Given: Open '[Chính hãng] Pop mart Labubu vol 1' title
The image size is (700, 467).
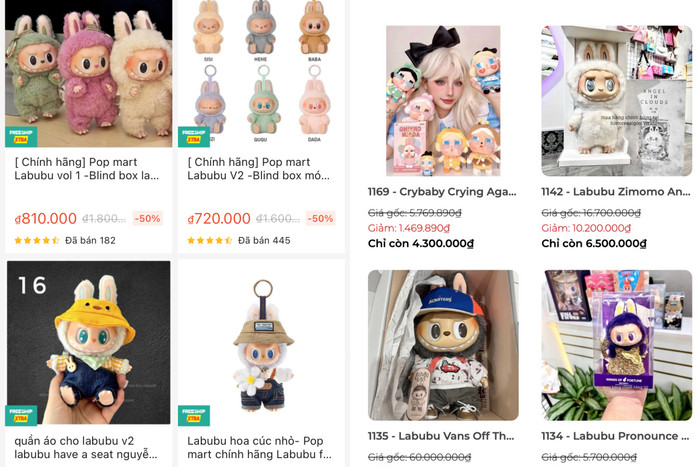Looking at the screenshot, I should point(87,169).
